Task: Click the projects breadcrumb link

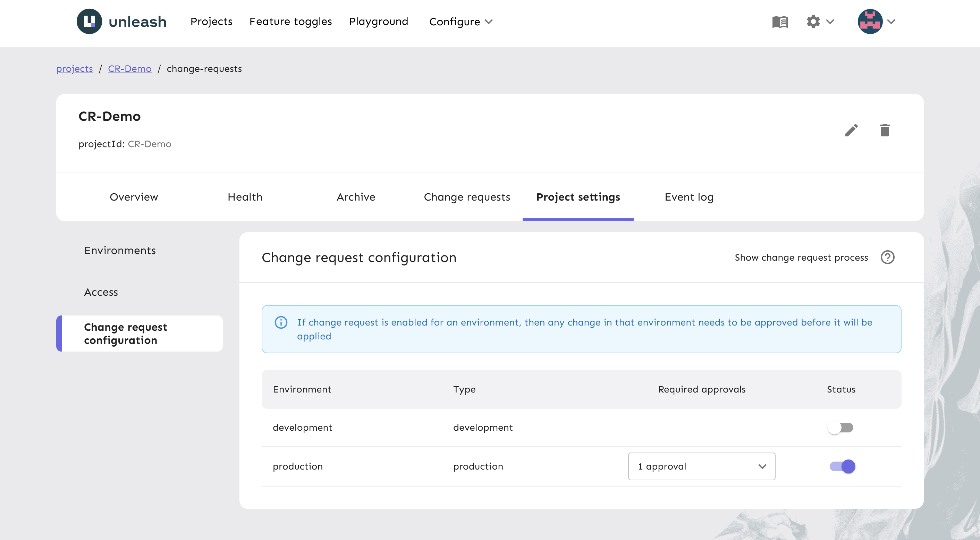Action: (75, 68)
